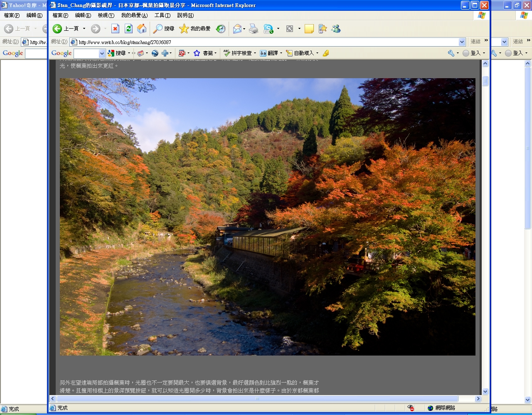Click the gray full-screen toolbar icon
Screen dimensions: 532x415
pyautogui.click(x=290, y=29)
